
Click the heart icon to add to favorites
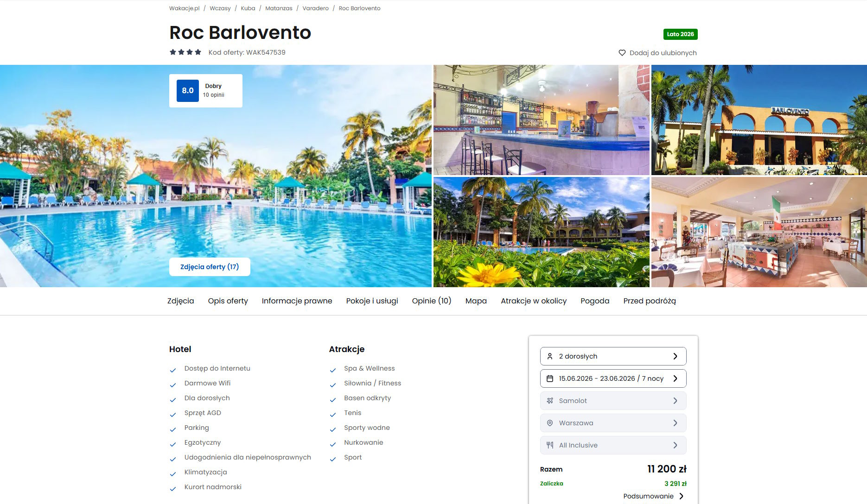pyautogui.click(x=622, y=53)
